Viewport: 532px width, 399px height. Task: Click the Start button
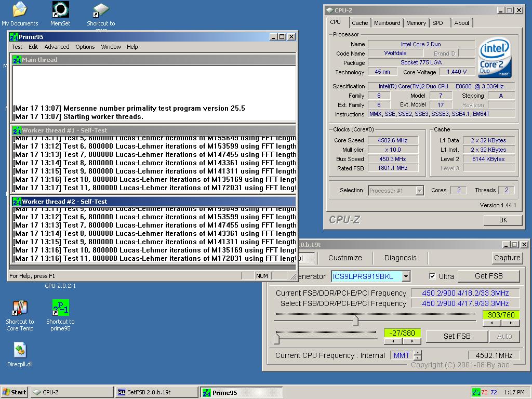point(14,392)
